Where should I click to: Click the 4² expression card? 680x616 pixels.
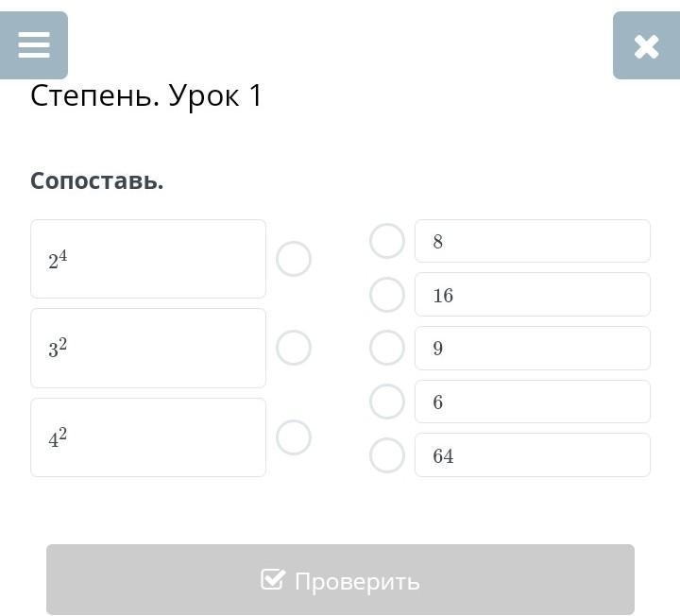[x=148, y=437]
